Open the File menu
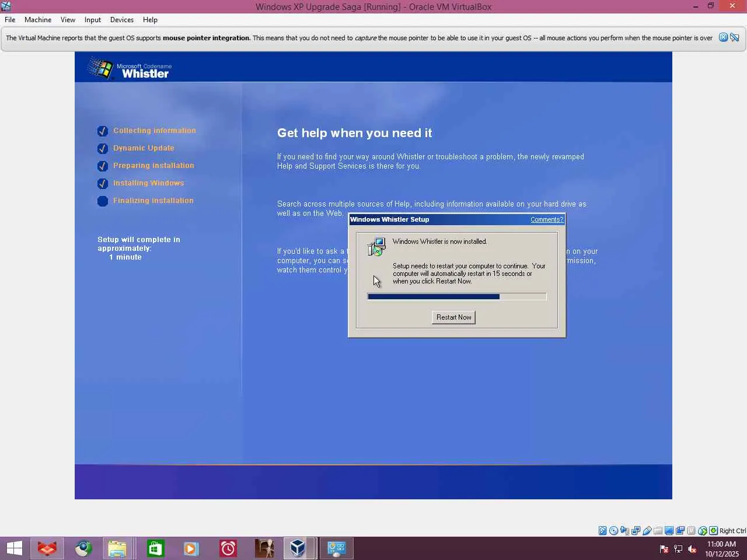The image size is (747, 560). [x=10, y=19]
